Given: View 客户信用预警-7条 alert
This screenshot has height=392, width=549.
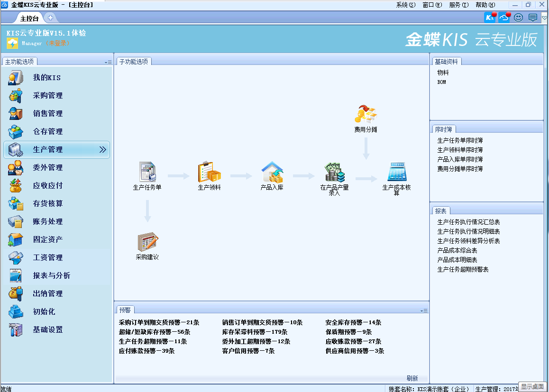Looking at the screenshot, I should click(248, 351).
